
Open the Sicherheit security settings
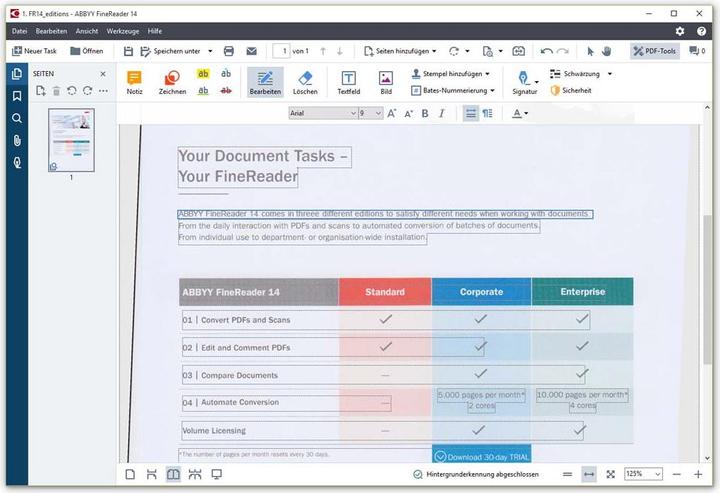[x=571, y=90]
